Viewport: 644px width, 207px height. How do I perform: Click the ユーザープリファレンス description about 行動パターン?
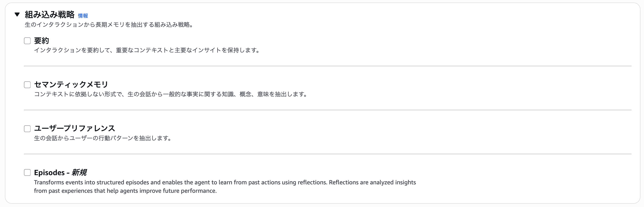[x=103, y=138]
